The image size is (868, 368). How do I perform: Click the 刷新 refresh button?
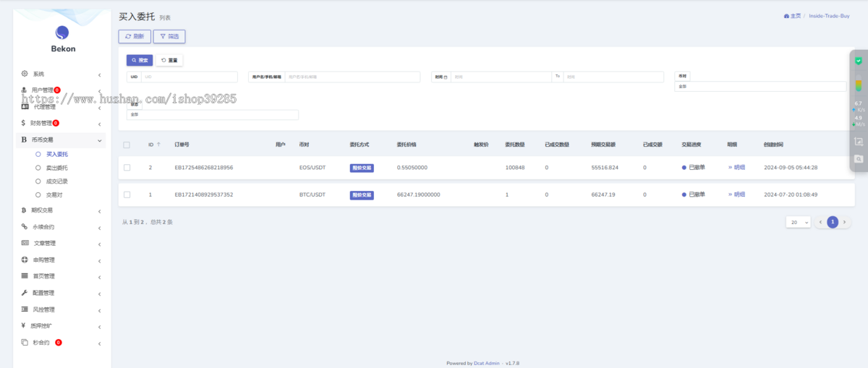135,36
